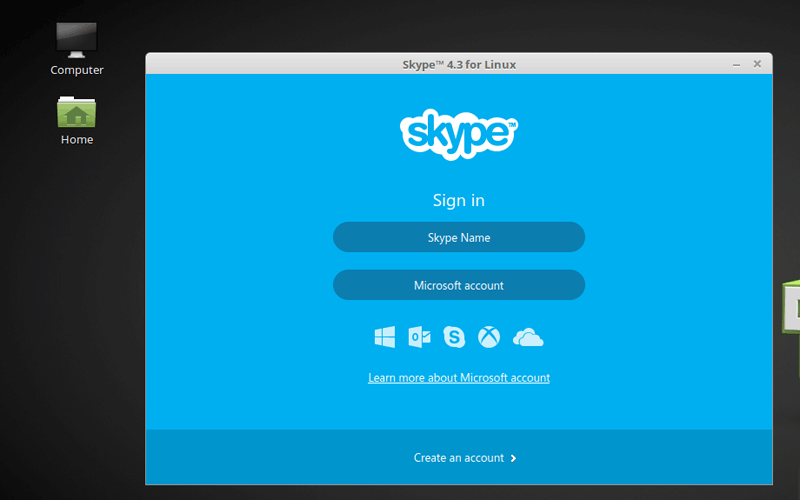This screenshot has height=500, width=800.
Task: Close the Skype 4.3 for Linux window
Action: coord(757,64)
